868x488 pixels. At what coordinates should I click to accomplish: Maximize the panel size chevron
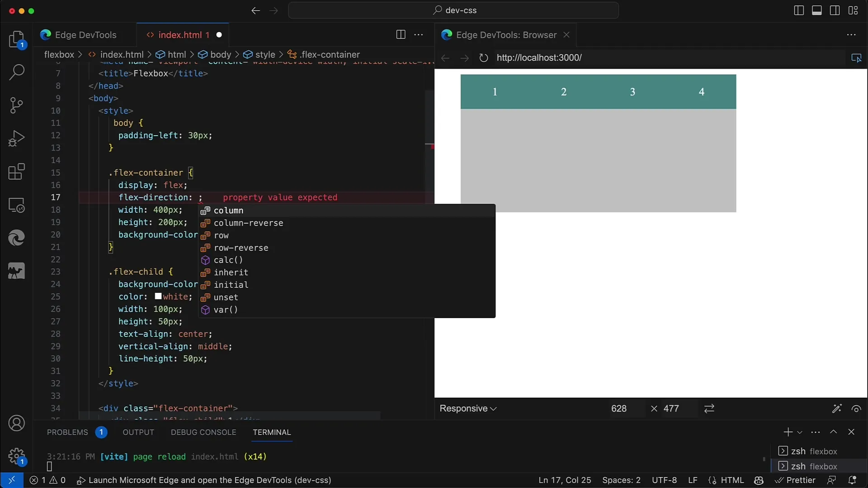click(834, 432)
